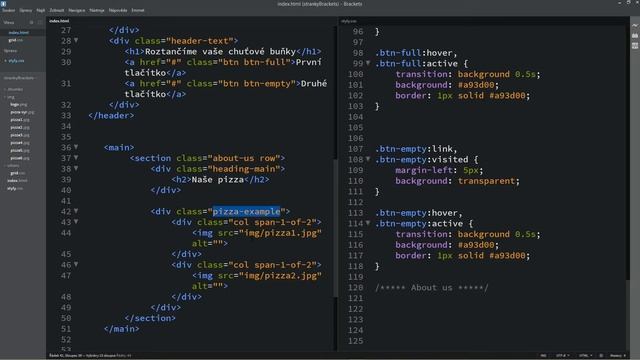Click the 'About us' comment on line 120
Screen dimensions: 640x360
pyautogui.click(x=431, y=287)
